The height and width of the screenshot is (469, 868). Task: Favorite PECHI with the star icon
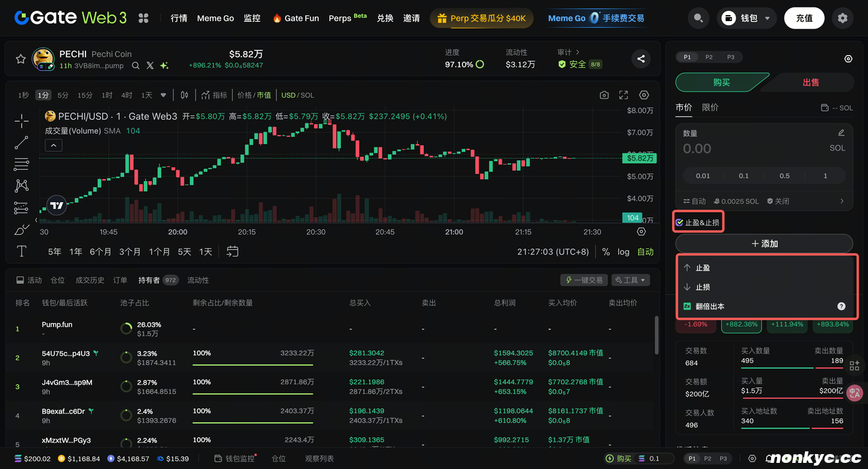coord(20,59)
